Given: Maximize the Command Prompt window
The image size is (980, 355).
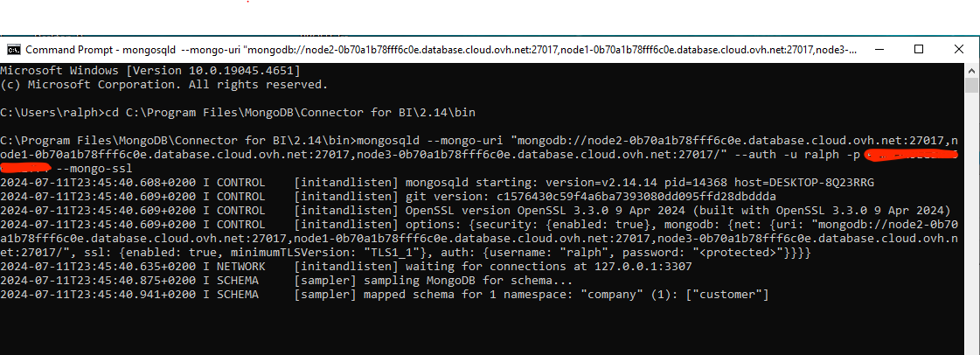Looking at the screenshot, I should point(918,49).
